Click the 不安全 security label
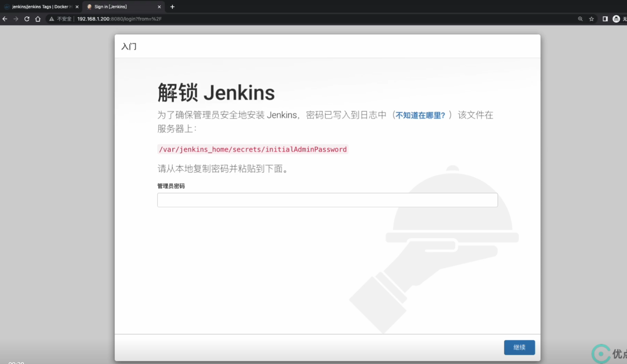Image resolution: width=627 pixels, height=364 pixels. [64, 19]
